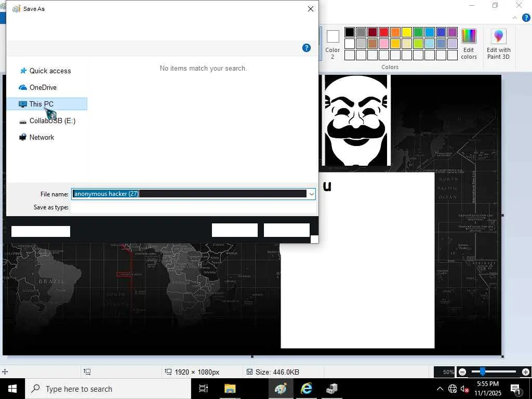Collapse the Paint ribbon with the chevron
Viewport: 532px width, 399px height.
514,18
